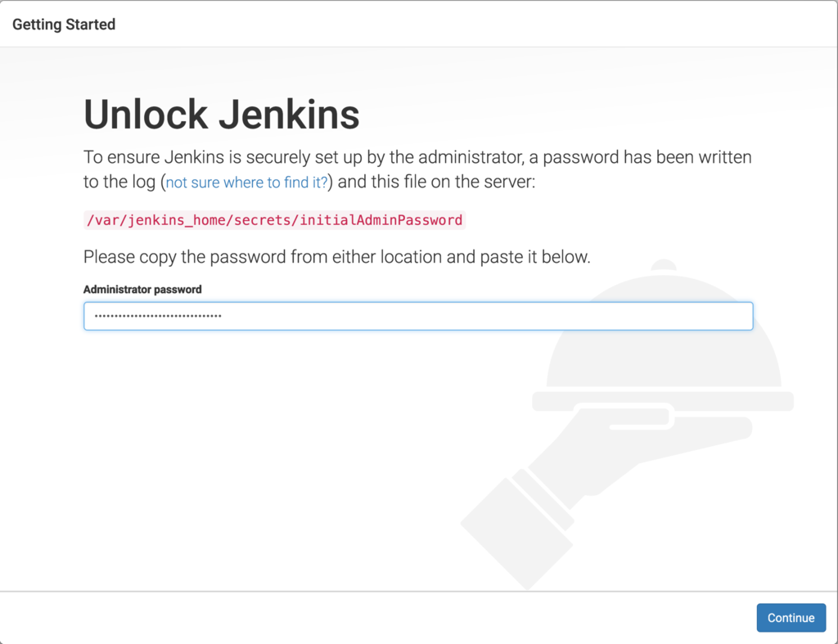This screenshot has width=838, height=644.
Task: Open the 'not sure where to find it?' link
Action: coord(246,182)
